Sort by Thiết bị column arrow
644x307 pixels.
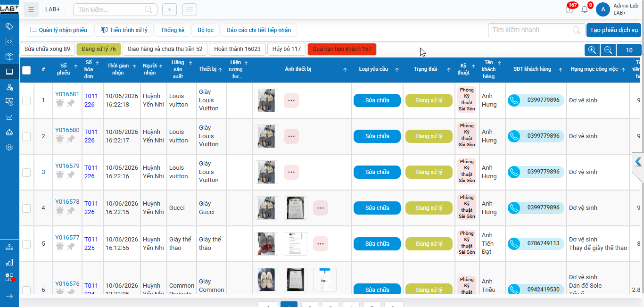click(x=221, y=70)
